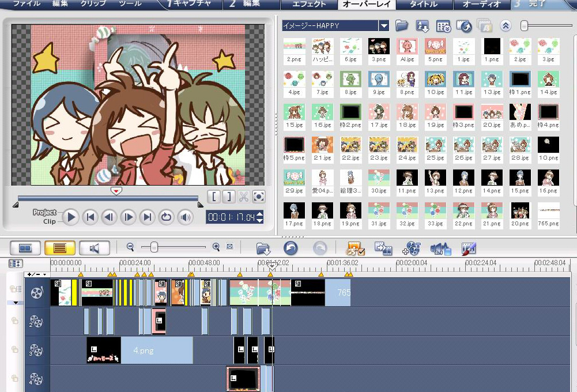Switch to the エフェクト tab
The height and width of the screenshot is (392, 577).
(309, 5)
